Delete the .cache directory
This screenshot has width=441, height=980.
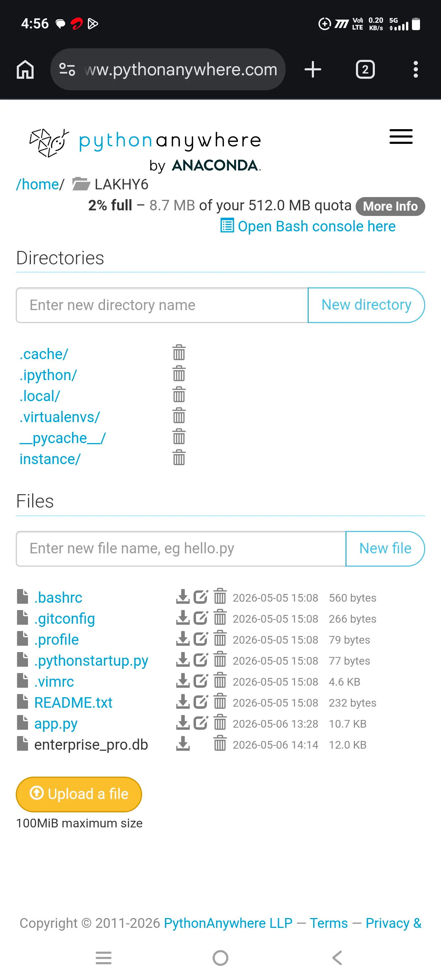click(179, 353)
